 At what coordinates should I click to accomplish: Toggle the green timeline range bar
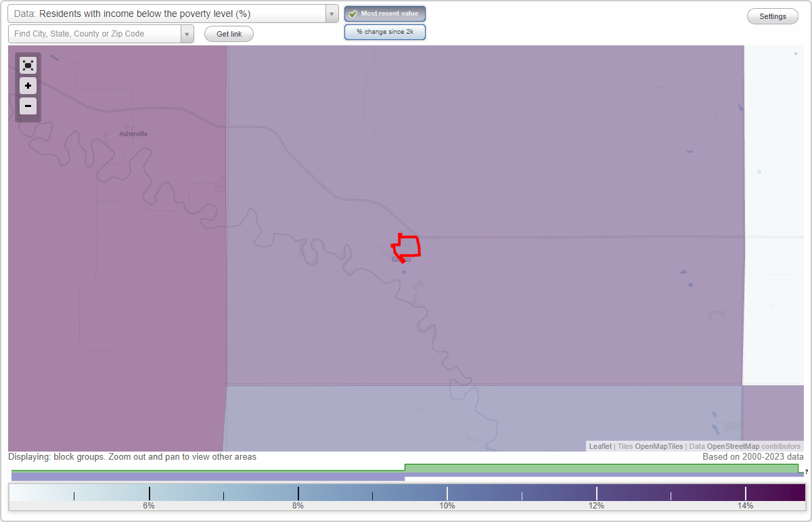(x=602, y=467)
